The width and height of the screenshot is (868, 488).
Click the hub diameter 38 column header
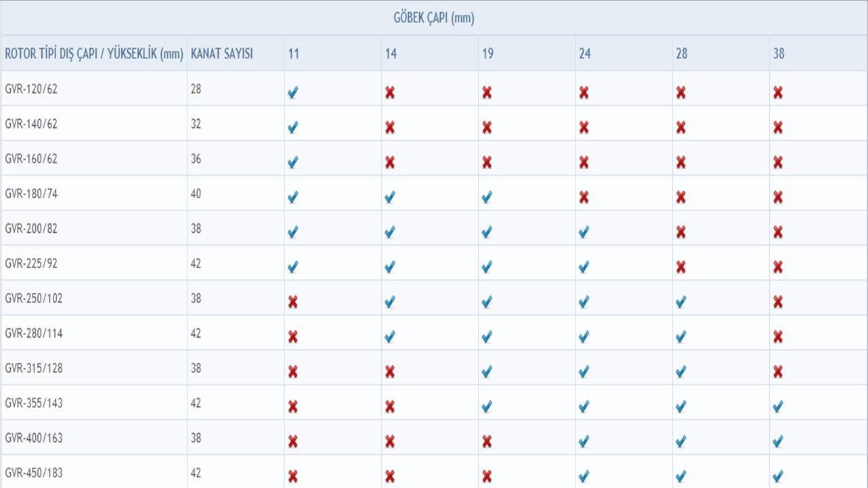(779, 53)
